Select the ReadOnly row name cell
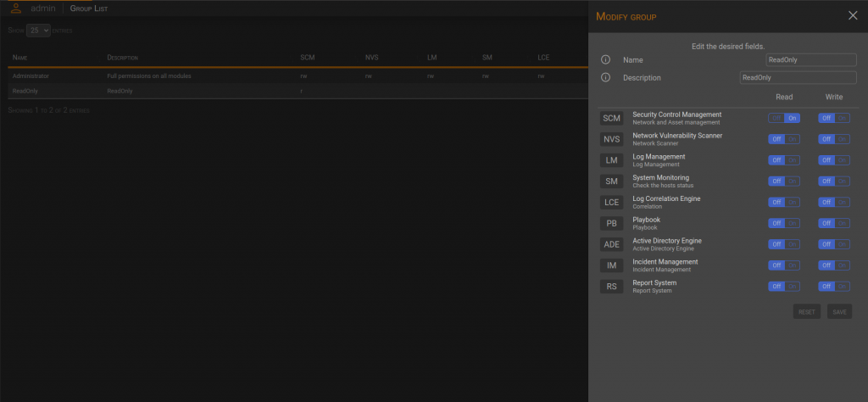 (x=25, y=91)
